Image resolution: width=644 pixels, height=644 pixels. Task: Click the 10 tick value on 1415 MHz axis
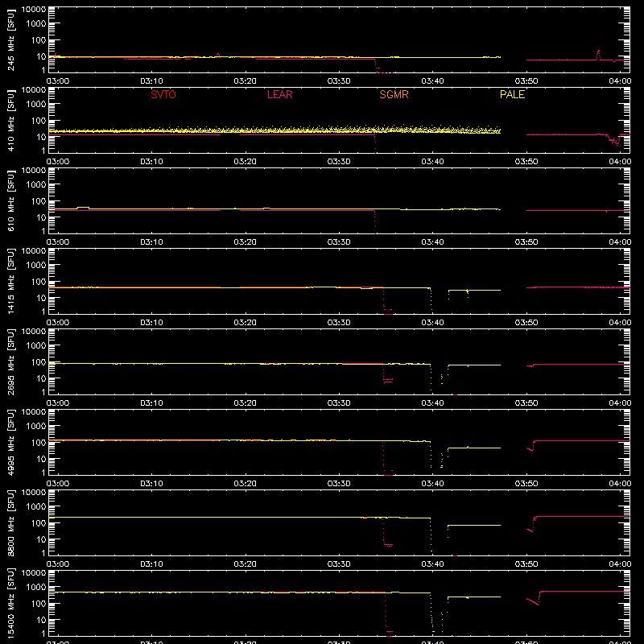click(x=41, y=298)
